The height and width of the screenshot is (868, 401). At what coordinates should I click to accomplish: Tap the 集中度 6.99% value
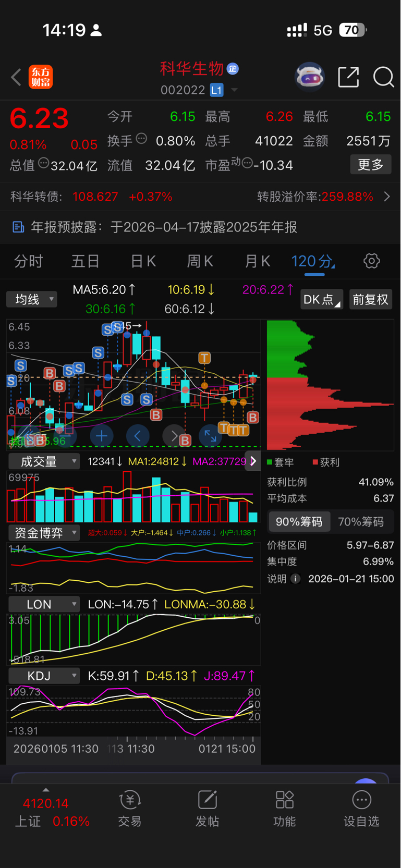(378, 561)
